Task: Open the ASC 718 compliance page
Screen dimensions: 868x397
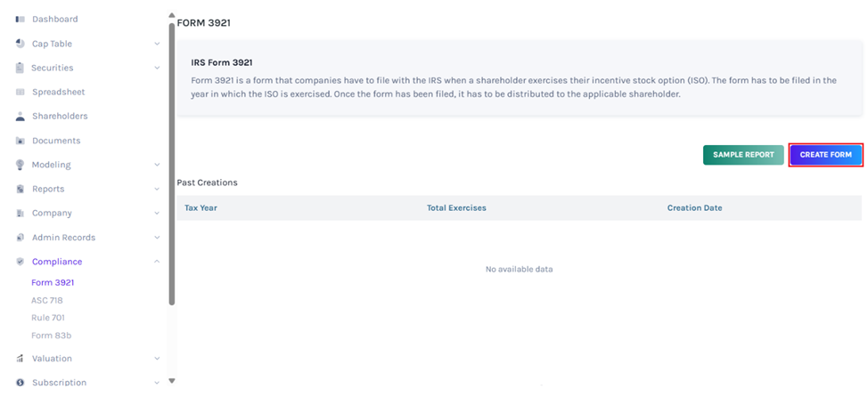Action: tap(47, 300)
